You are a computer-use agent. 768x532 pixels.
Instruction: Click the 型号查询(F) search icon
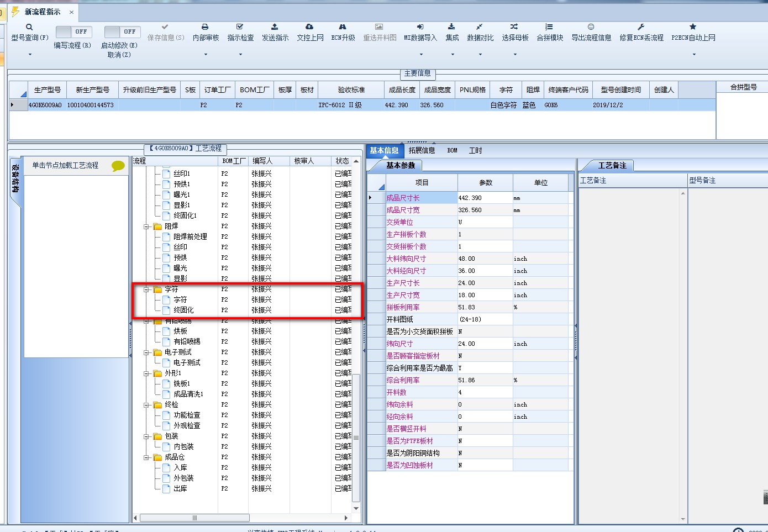29,27
